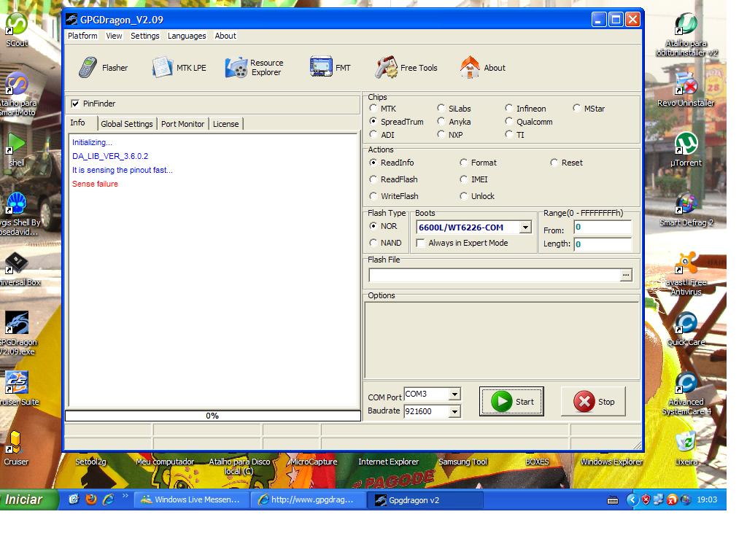
Task: Open Quick Care desktop icon
Action: click(686, 329)
